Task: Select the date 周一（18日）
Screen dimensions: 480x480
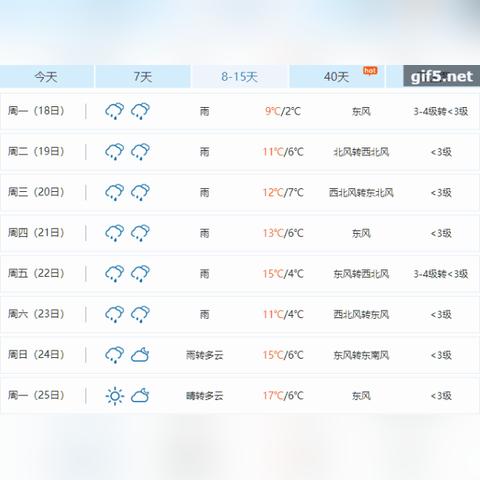Action: pyautogui.click(x=36, y=111)
